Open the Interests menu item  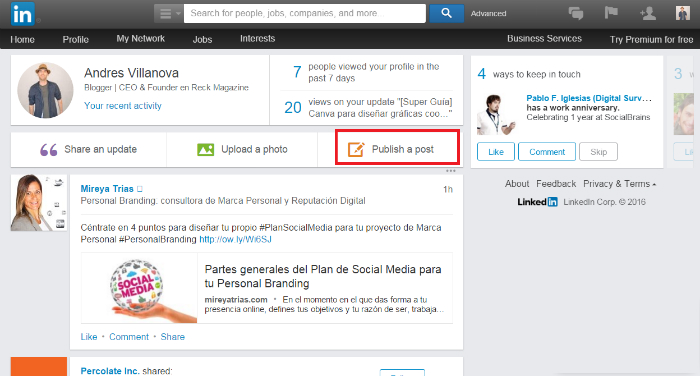258,39
